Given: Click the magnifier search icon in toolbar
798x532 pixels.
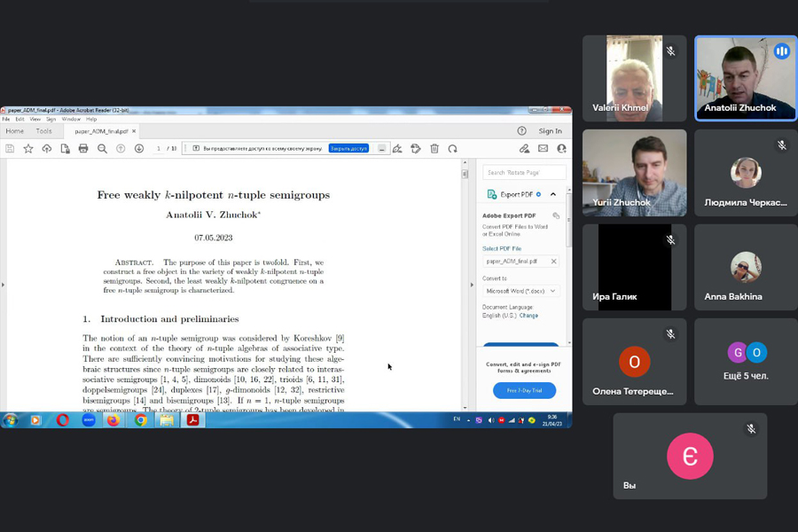Looking at the screenshot, I should tap(102, 149).
